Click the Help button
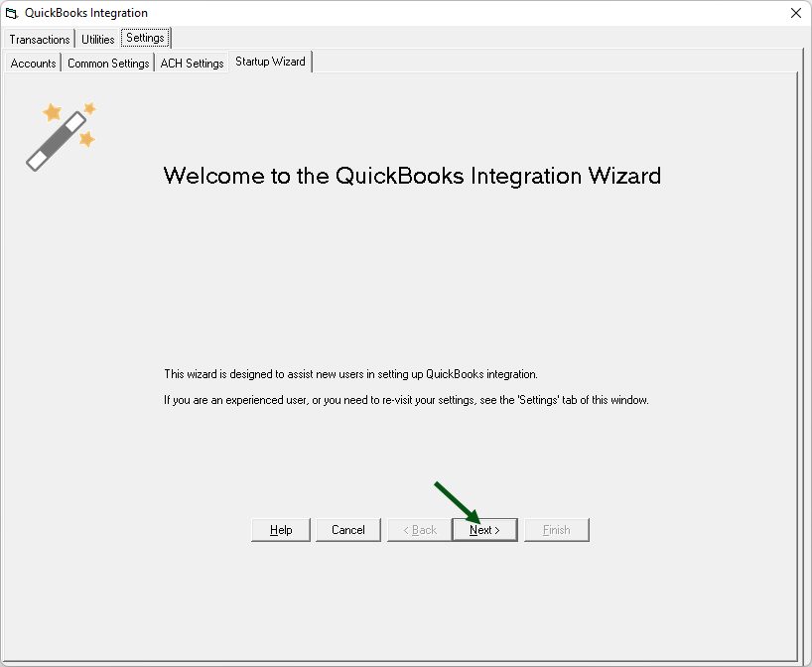This screenshot has height=667, width=812. [281, 530]
